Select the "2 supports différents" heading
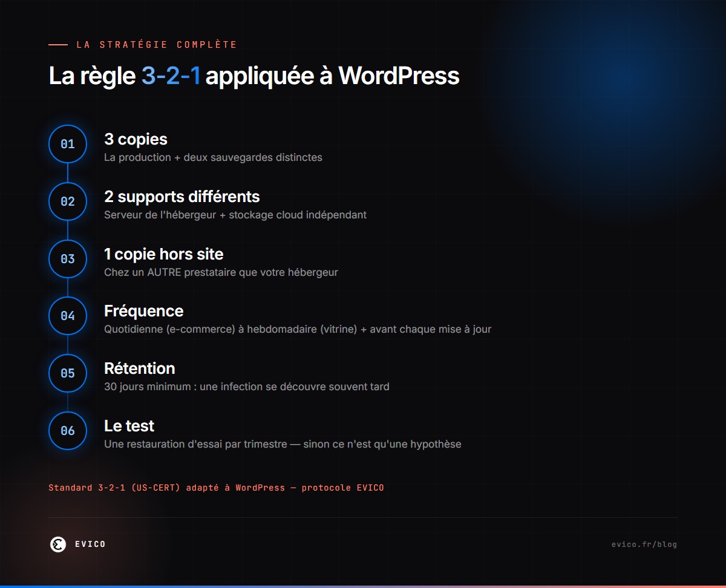The width and height of the screenshot is (726, 588). 181,197
